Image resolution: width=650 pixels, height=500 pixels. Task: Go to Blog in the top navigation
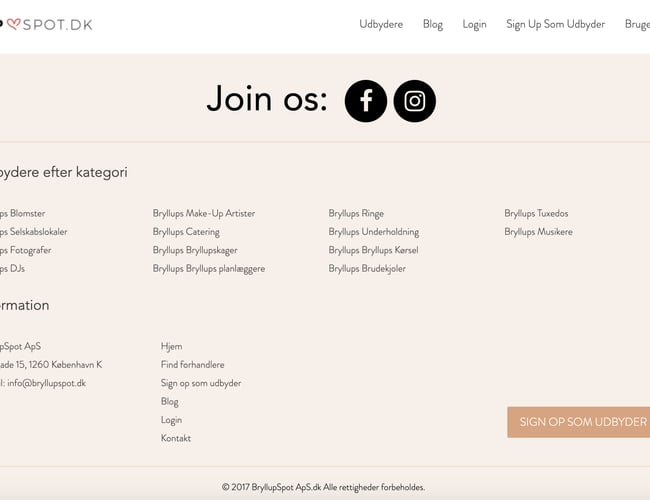pyautogui.click(x=433, y=24)
